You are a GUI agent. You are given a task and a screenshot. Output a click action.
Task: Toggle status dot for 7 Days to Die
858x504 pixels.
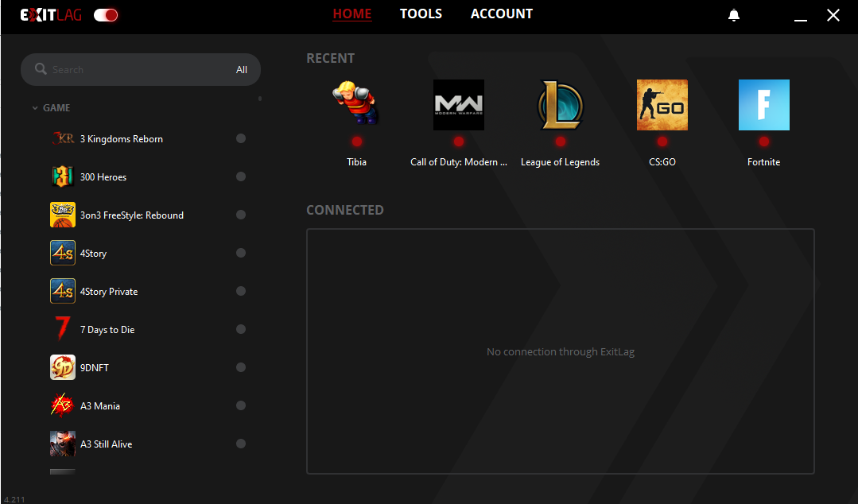click(x=241, y=329)
